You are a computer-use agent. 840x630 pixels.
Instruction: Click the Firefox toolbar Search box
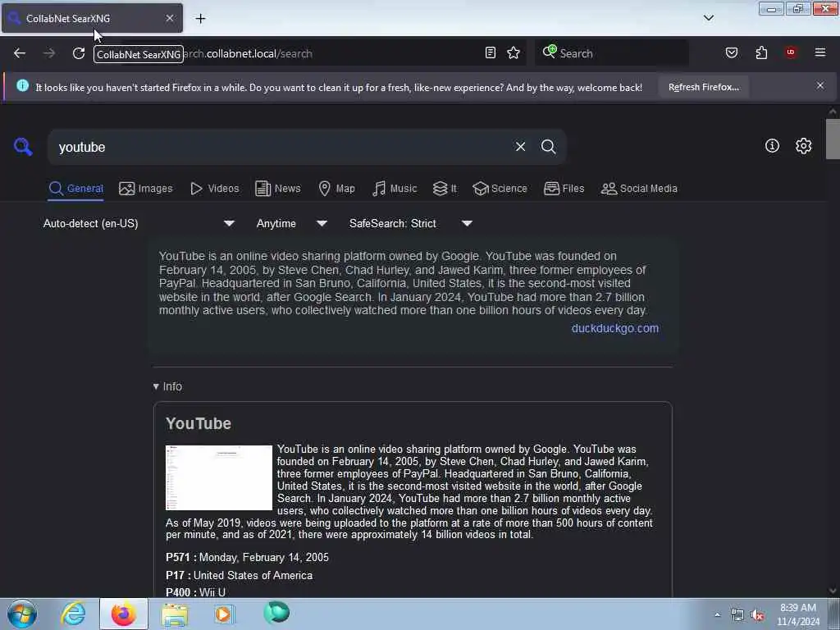pyautogui.click(x=612, y=53)
